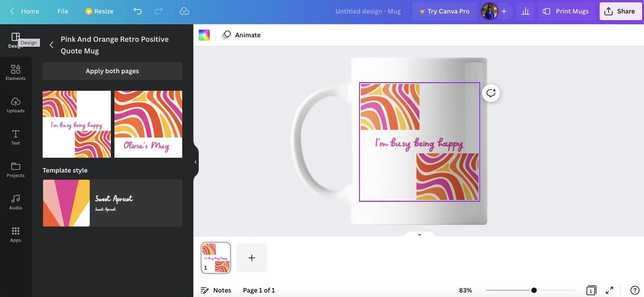The image size is (644, 297).
Task: Click Apply both pages button
Action: (x=112, y=71)
